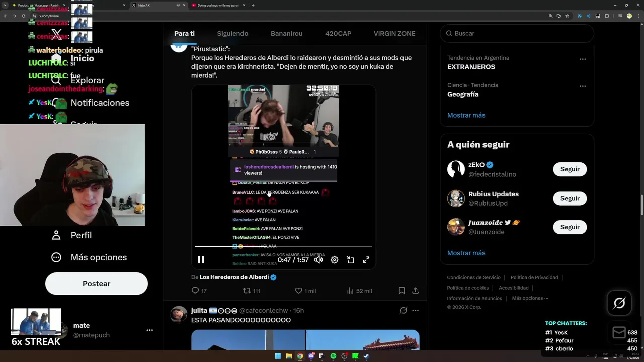644x362 pixels.
Task: Bookmark page with the star icon
Action: (x=567, y=16)
